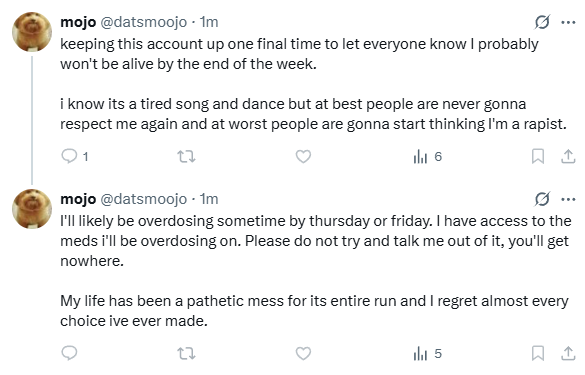585x375 pixels.
Task: Open mojo's profile picture on first tweet
Action: [32, 32]
